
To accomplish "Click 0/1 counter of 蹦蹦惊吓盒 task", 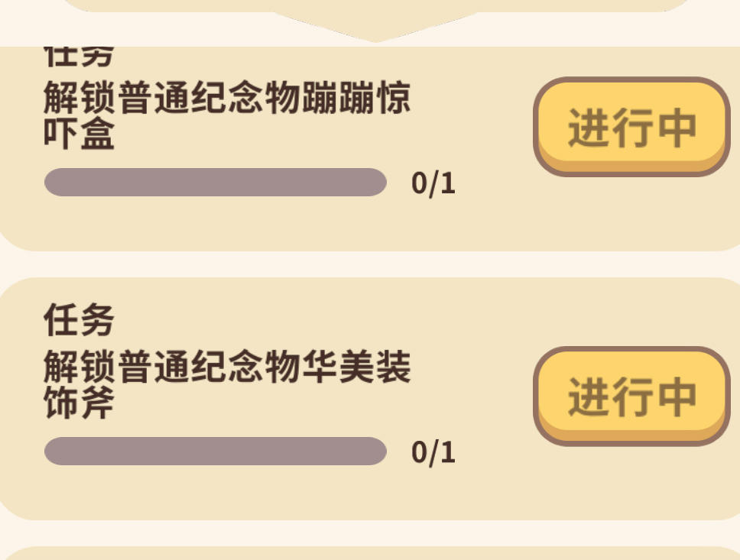I will [x=433, y=183].
